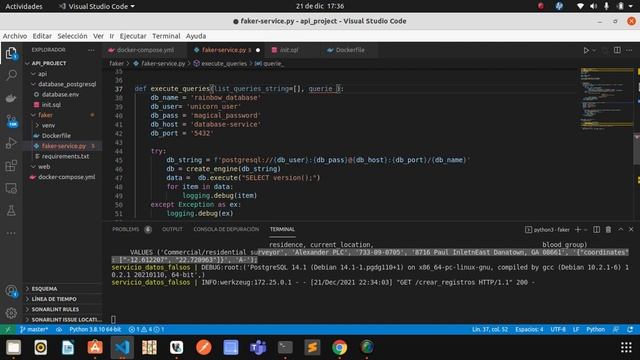Kill terminal with trash icon

pos(608,229)
